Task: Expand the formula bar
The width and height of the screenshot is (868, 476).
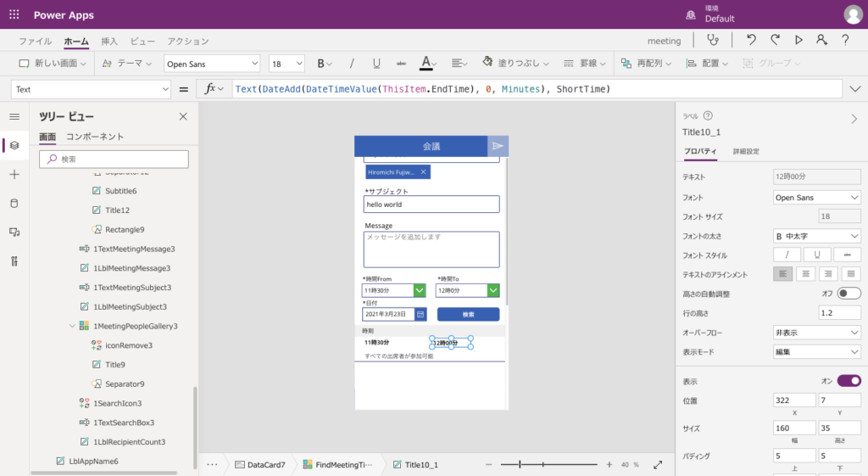Action: 855,88
